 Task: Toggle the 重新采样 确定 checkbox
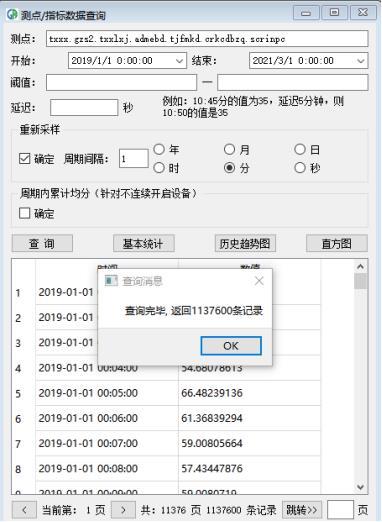click(x=24, y=159)
